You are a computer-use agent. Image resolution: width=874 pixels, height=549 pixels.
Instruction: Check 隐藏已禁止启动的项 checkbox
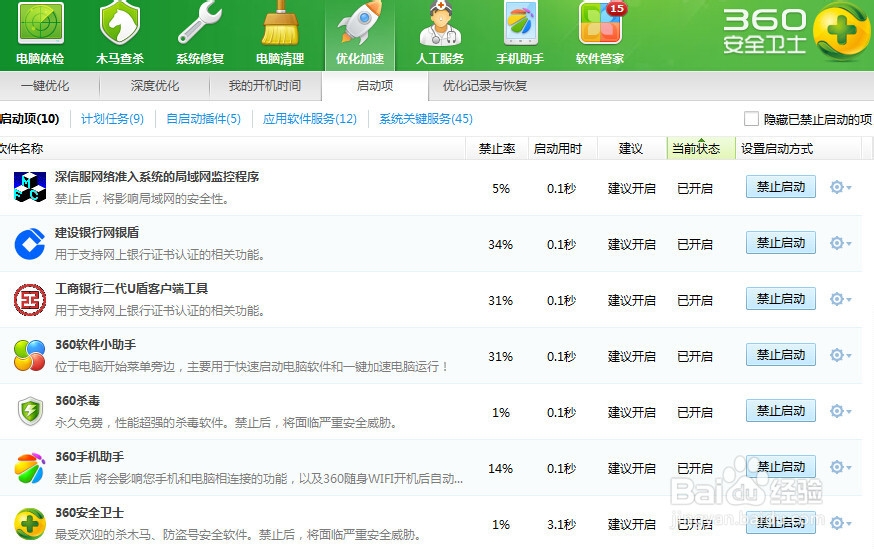(x=751, y=119)
